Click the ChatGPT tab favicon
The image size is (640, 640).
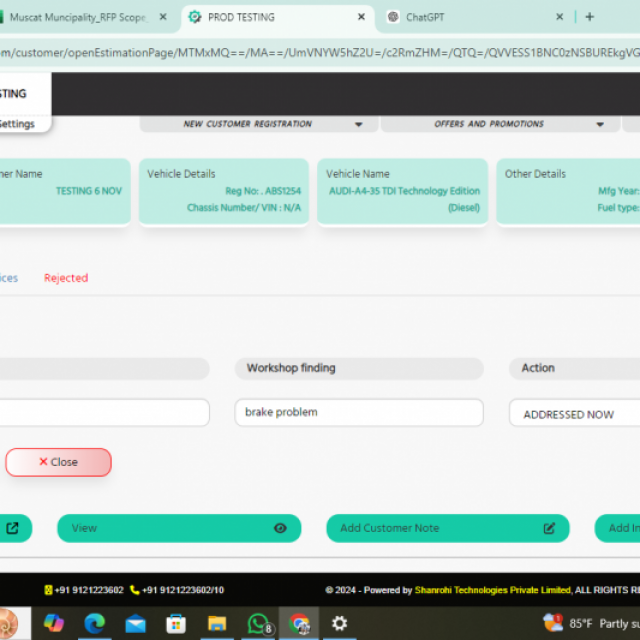pyautogui.click(x=393, y=17)
